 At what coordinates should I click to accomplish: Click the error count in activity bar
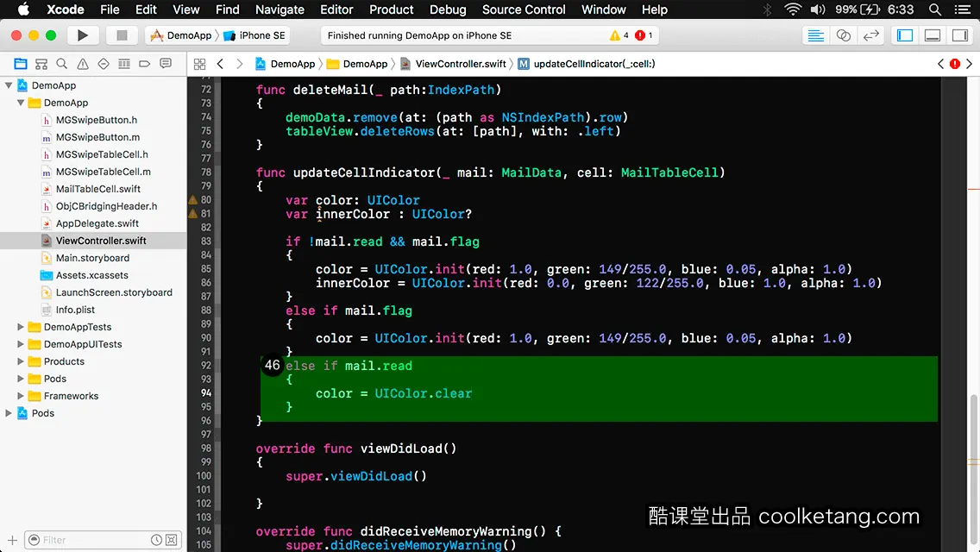tap(644, 35)
